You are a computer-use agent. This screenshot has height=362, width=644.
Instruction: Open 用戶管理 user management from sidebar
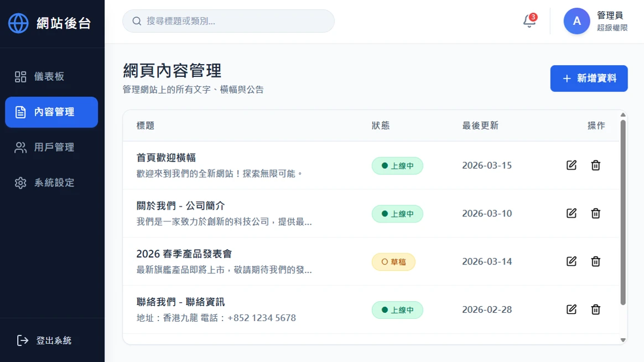[20, 147]
